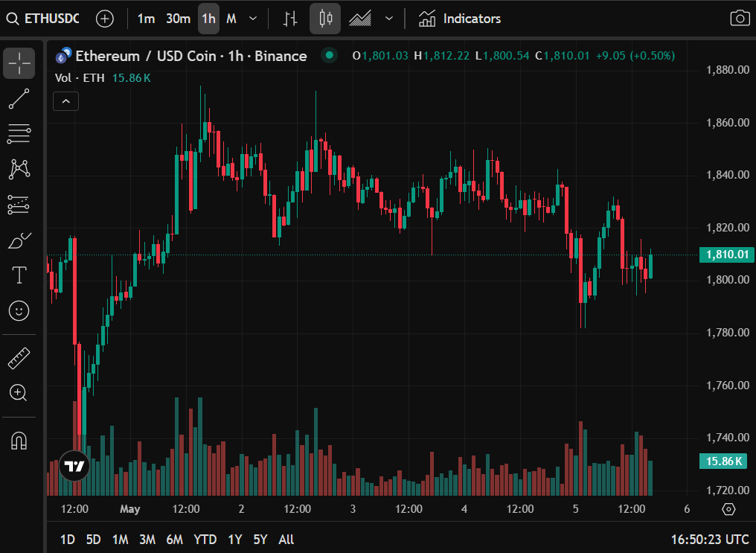Expand the timeframe interval dropdown
The image size is (756, 553).
coord(253,19)
